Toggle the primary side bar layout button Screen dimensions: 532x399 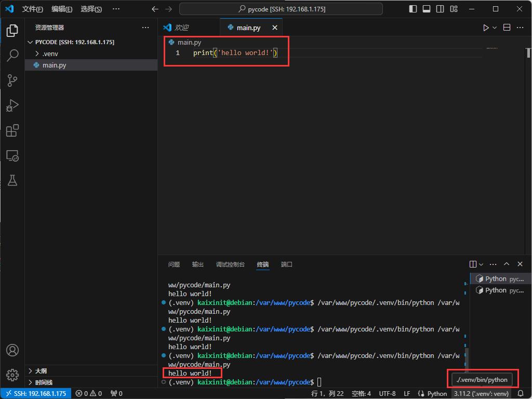point(413,9)
